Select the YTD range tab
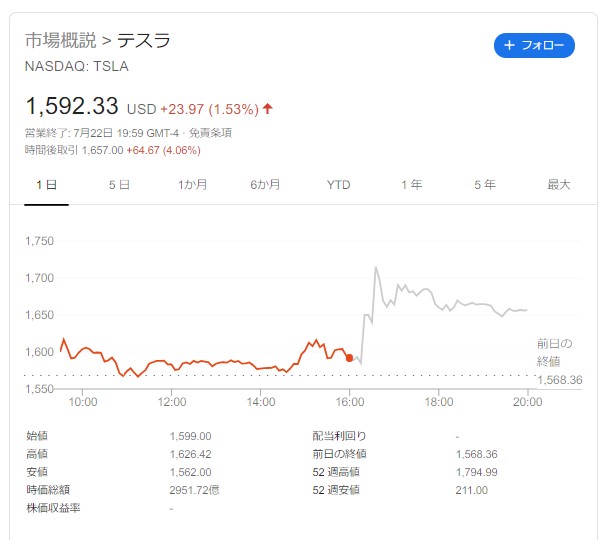The image size is (613, 540). tap(339, 185)
